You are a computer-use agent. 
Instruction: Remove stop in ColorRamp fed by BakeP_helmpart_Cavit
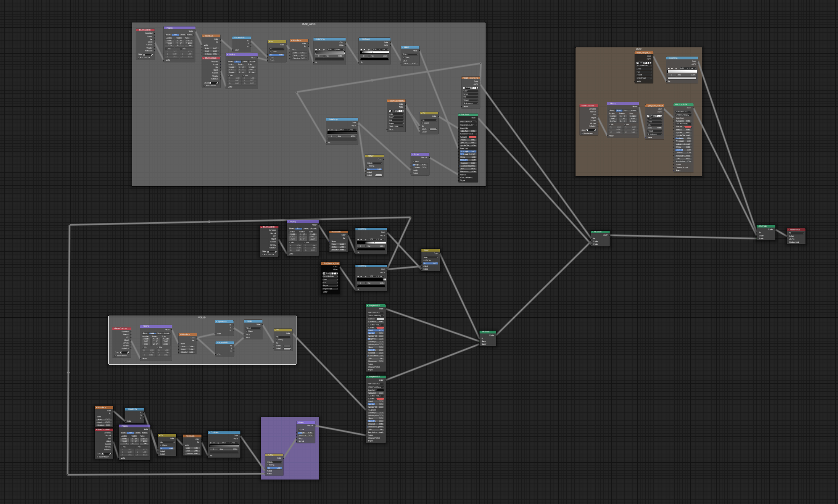tap(361, 276)
